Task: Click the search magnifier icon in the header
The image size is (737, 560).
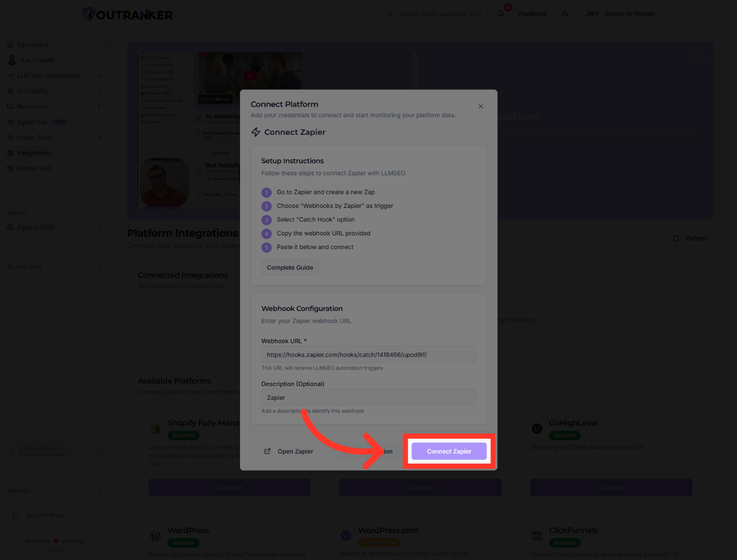Action: click(390, 14)
